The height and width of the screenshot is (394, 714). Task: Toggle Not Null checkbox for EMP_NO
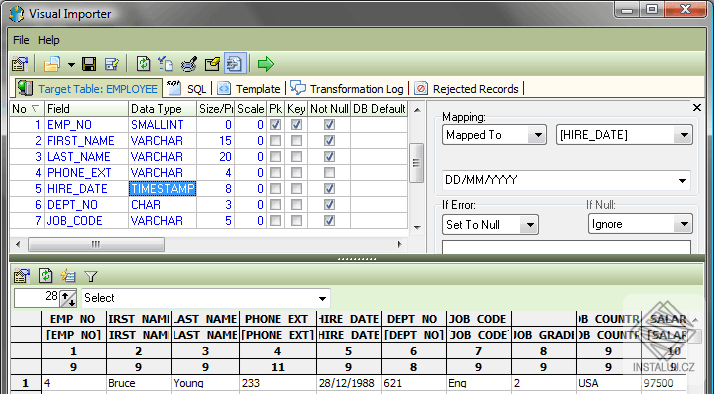(x=329, y=124)
